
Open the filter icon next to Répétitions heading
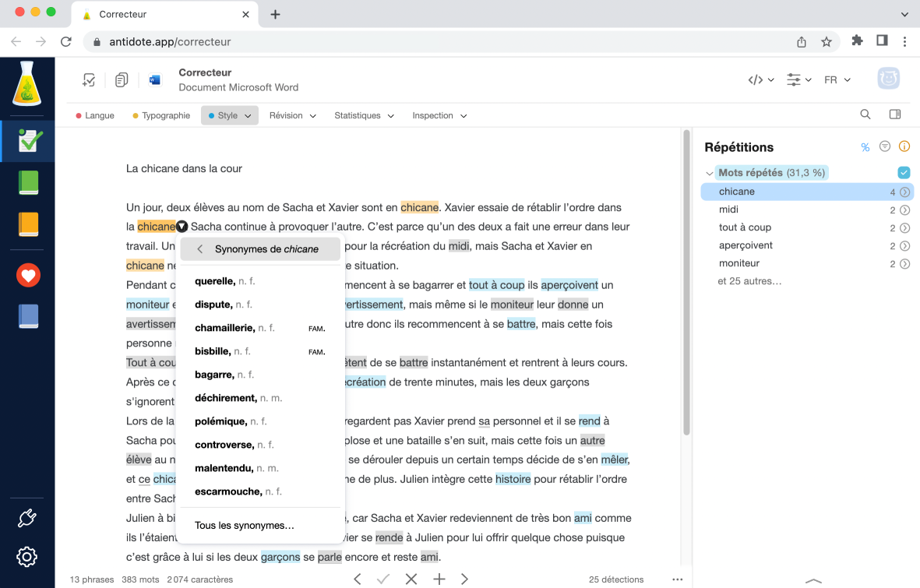click(x=884, y=146)
